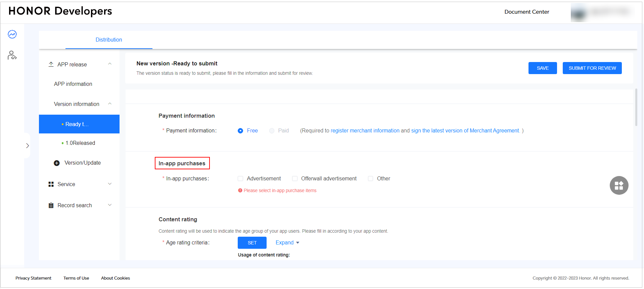Image resolution: width=644 pixels, height=289 pixels.
Task: Switch to the Distribution tab
Action: (109, 40)
